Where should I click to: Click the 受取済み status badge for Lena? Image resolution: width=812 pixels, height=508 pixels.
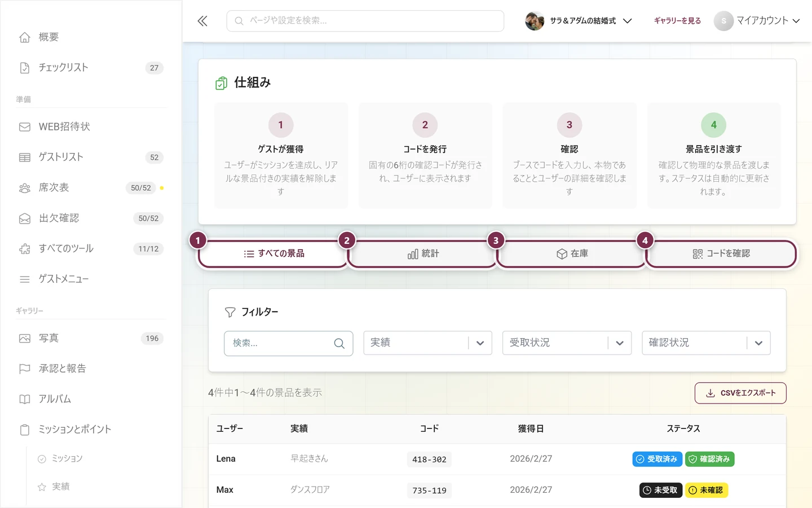[x=657, y=459]
